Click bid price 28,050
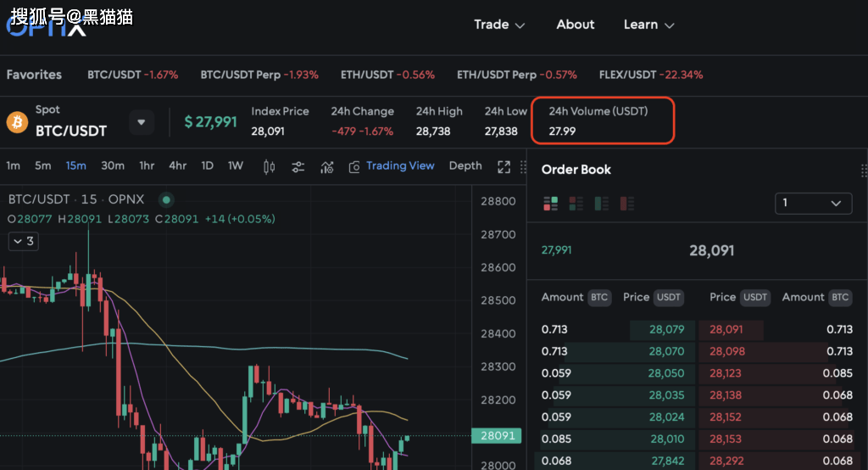Screen dimensions: 868x470 coord(666,373)
